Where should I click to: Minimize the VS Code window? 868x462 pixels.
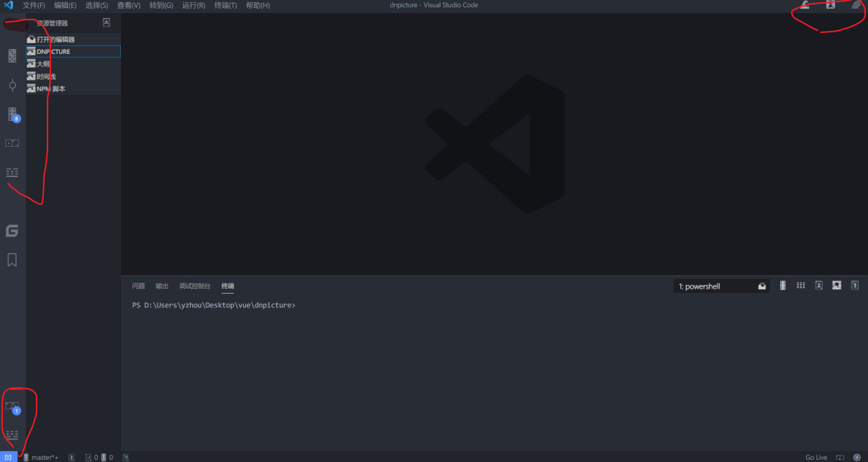(805, 5)
